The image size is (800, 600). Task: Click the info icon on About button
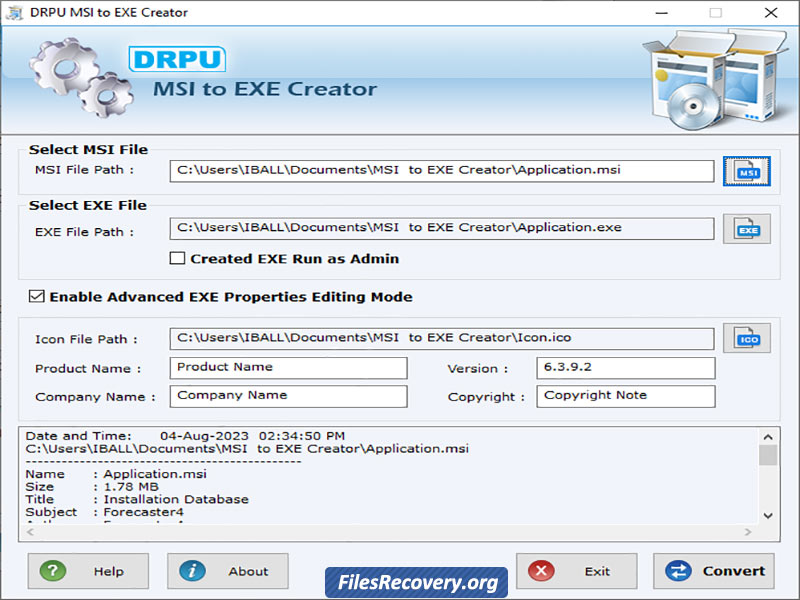click(x=192, y=572)
